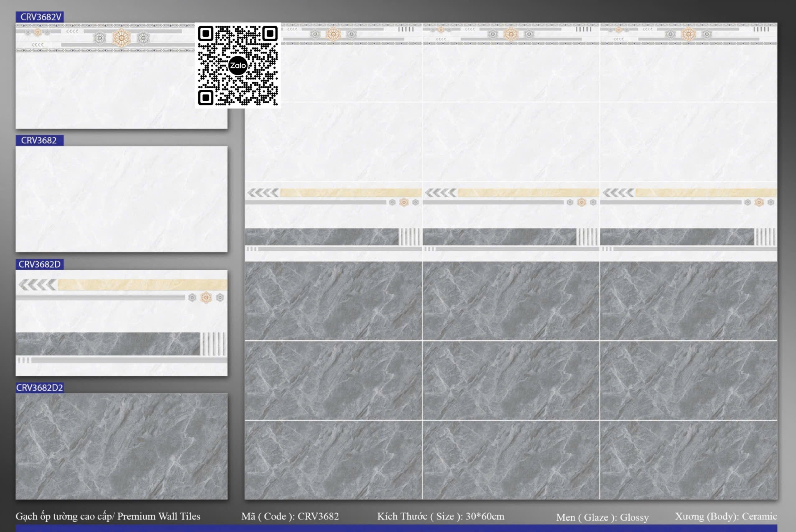
Task: Click the CRV3682V label tag
Action: coord(40,17)
